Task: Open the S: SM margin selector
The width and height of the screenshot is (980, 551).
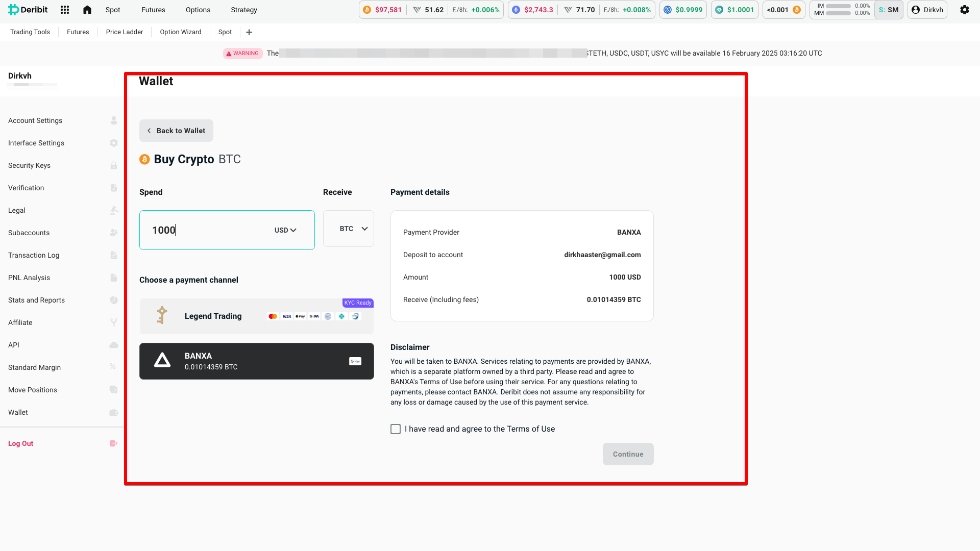Action: tap(889, 10)
